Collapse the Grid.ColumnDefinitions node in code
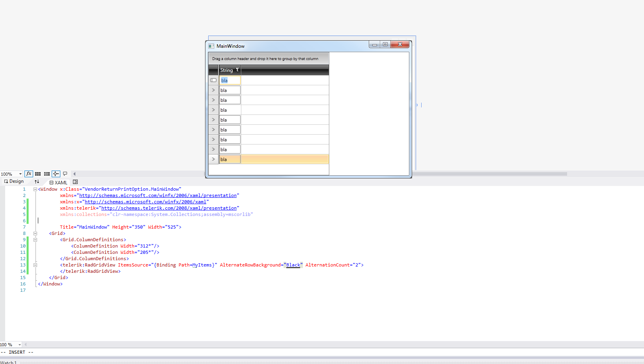 (35, 240)
